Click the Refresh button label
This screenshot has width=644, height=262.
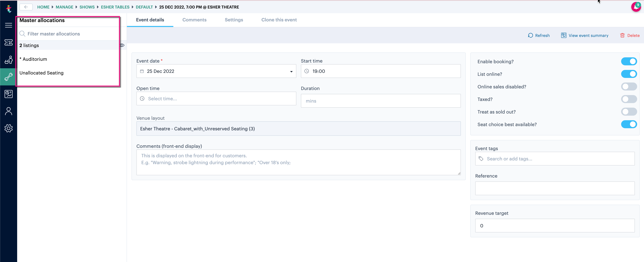coord(542,35)
